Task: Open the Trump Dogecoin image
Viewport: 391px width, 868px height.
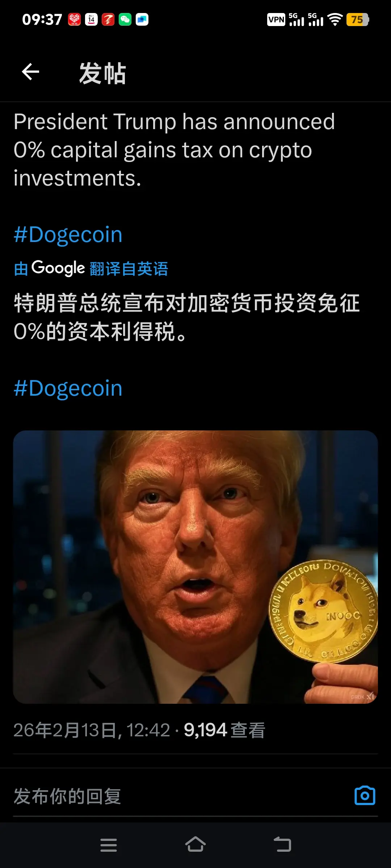Action: tap(195, 567)
